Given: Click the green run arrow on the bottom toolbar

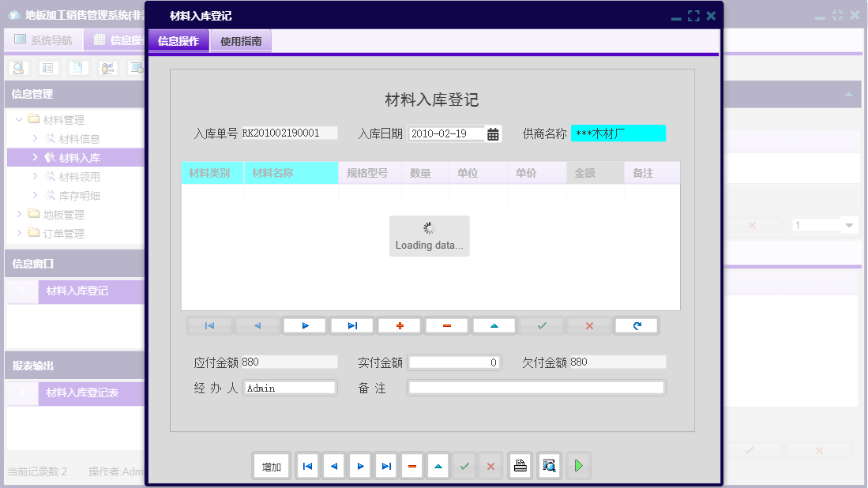Looking at the screenshot, I should click(x=578, y=466).
